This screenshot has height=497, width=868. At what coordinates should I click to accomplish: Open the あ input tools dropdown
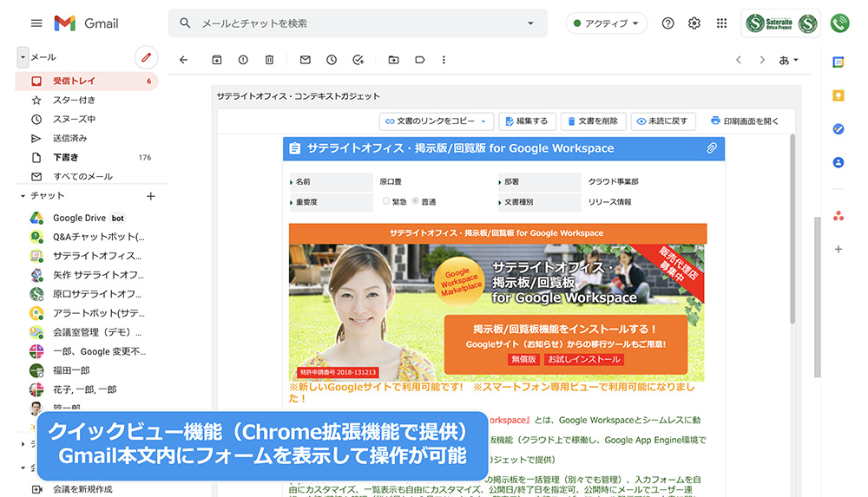click(x=788, y=60)
